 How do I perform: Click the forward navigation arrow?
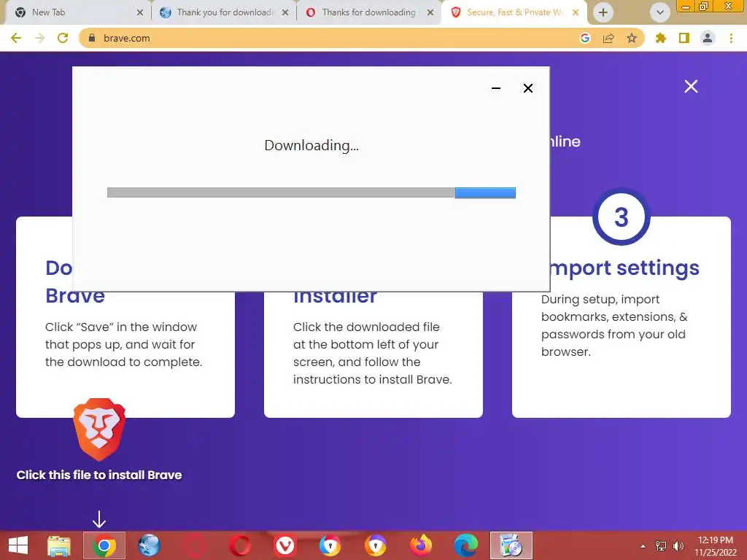39,38
